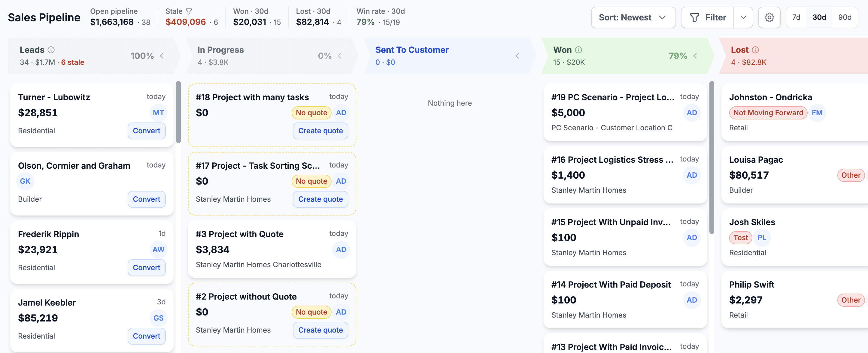Switch range to 90d
Screen dimensions: 868x353
pyautogui.click(x=844, y=17)
